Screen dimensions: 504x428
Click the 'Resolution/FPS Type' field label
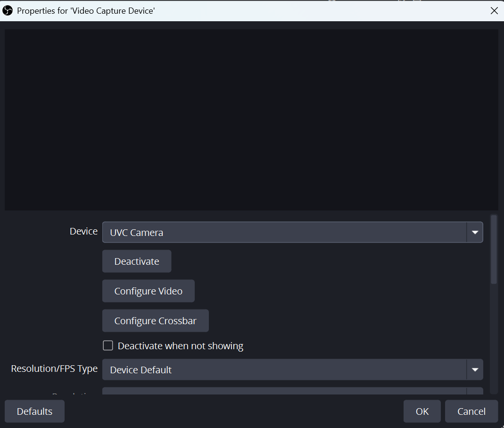tap(54, 369)
